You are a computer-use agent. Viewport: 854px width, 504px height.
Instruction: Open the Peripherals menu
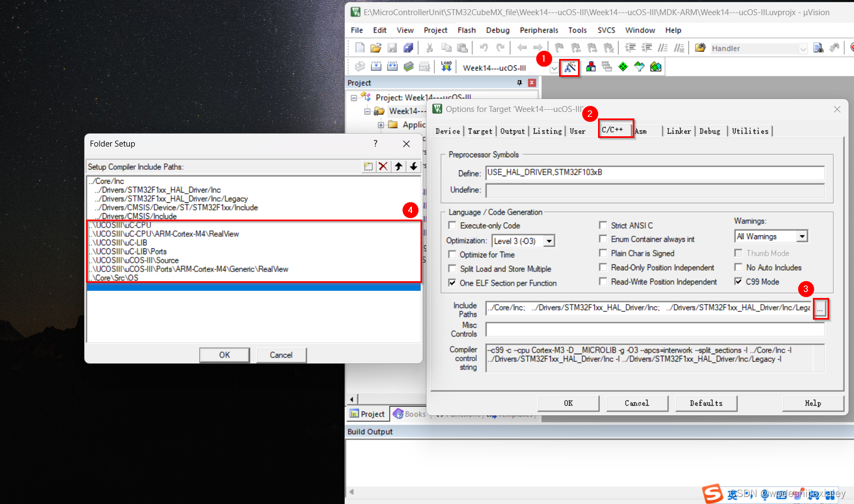[539, 30]
